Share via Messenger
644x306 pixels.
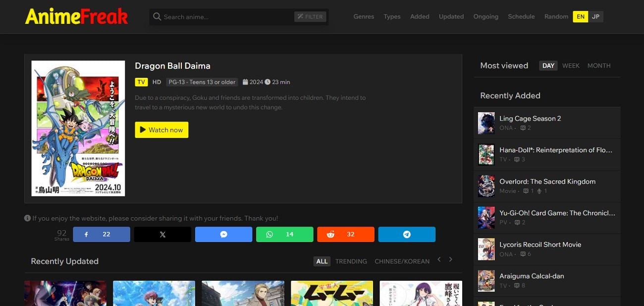[223, 234]
